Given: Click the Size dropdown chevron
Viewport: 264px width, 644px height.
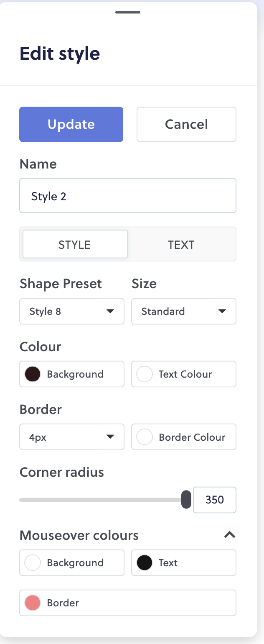Looking at the screenshot, I should 222,311.
